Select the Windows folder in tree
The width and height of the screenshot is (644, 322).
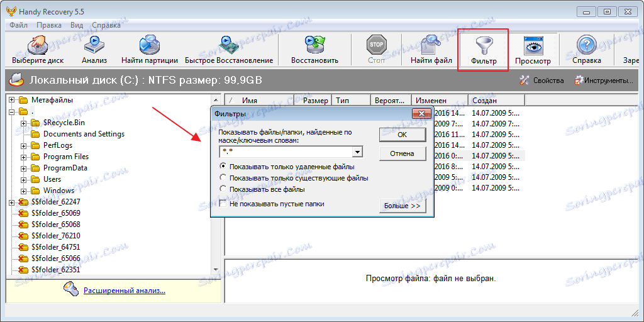click(58, 191)
